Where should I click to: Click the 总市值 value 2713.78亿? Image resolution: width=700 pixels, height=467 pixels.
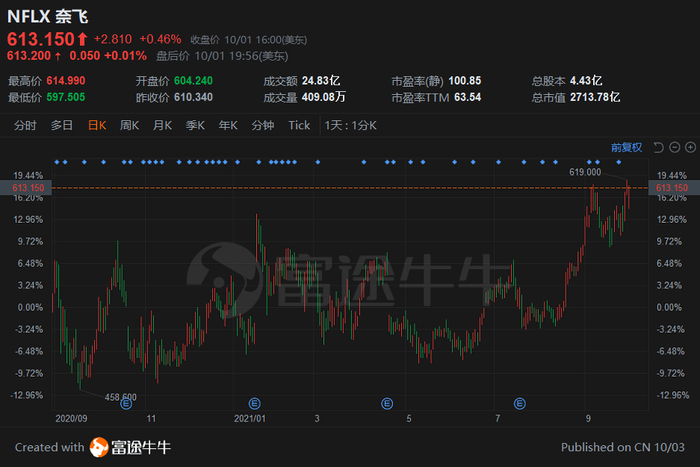click(595, 97)
